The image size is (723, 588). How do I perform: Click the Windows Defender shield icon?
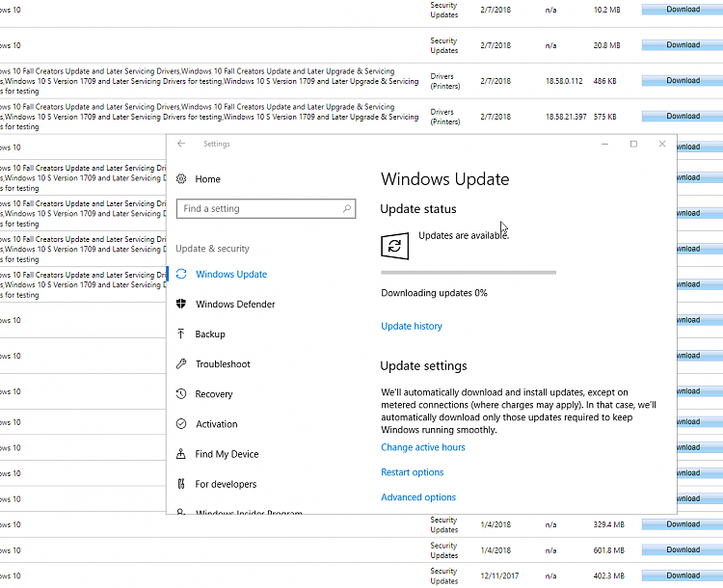coord(181,304)
